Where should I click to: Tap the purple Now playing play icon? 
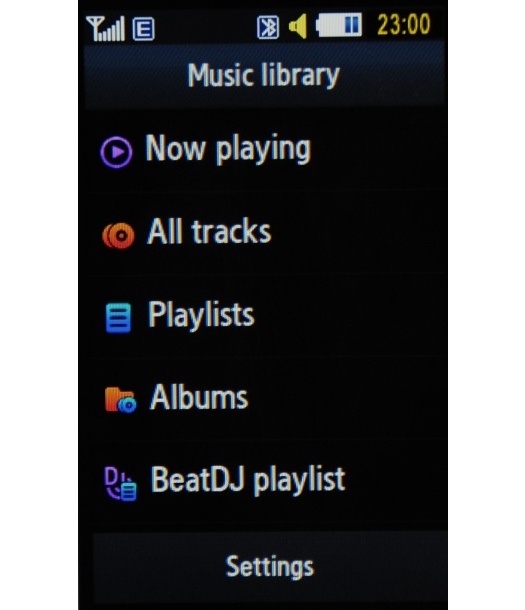(116, 152)
